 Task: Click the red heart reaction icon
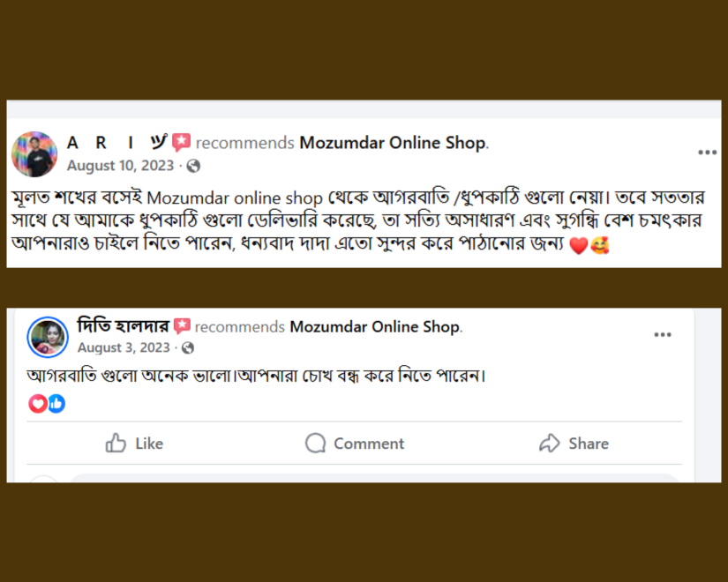click(x=37, y=404)
